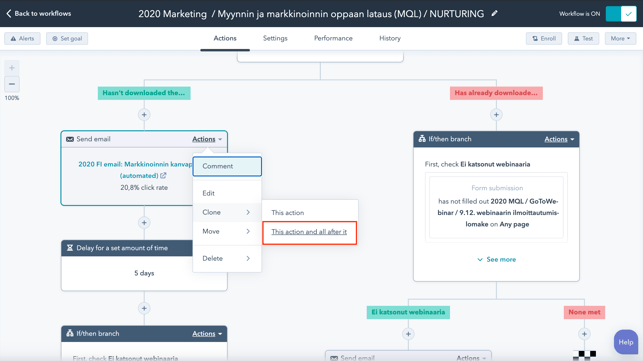The width and height of the screenshot is (643, 361).
Task: Zoom out with the minus icon
Action: click(x=12, y=84)
